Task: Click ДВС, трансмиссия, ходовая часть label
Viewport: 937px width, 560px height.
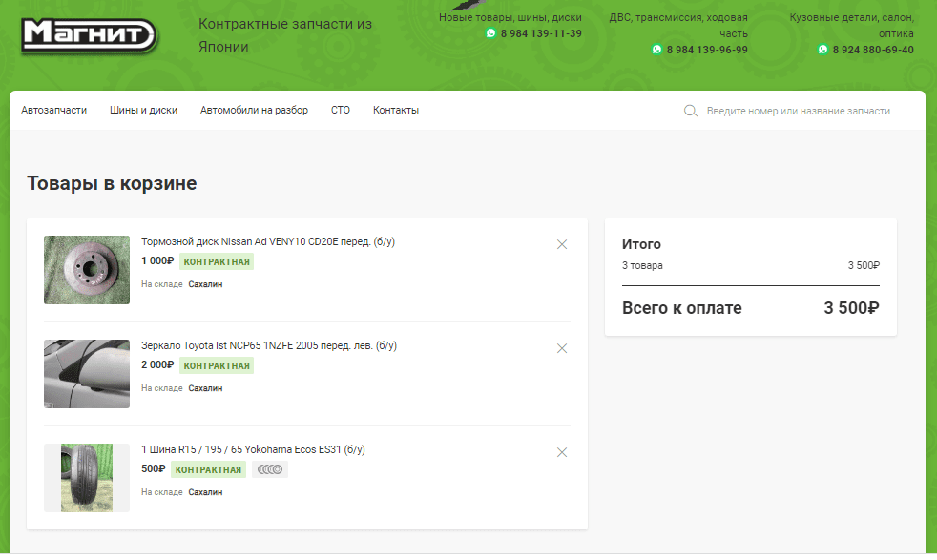Action: (678, 25)
